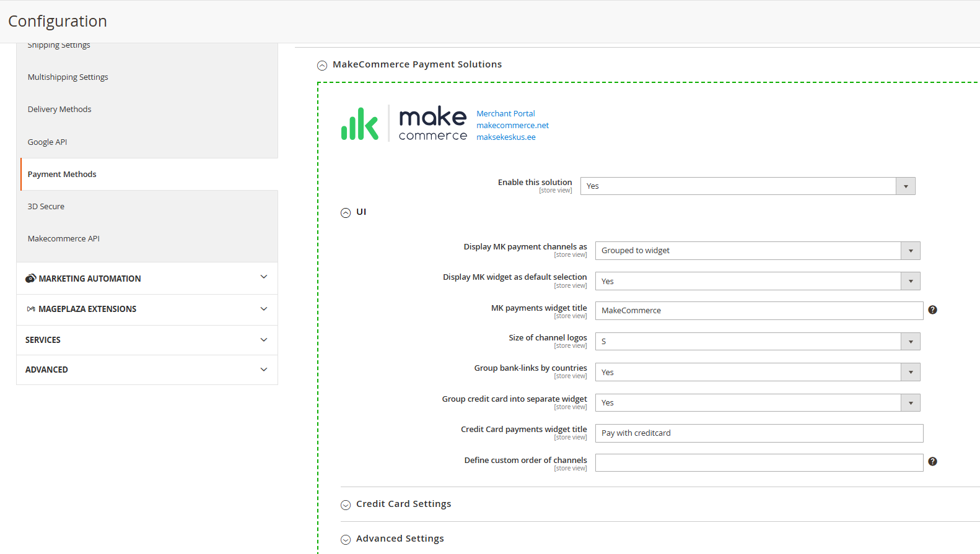Click the Mageplaza Extensions logo icon
The height and width of the screenshot is (554, 980).
point(30,309)
